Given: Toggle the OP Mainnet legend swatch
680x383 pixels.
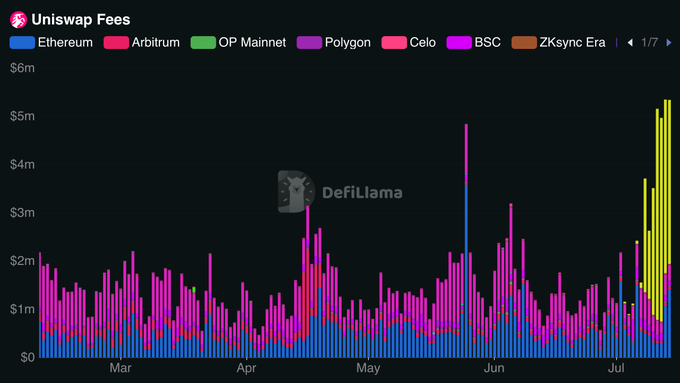Looking at the screenshot, I should tap(203, 43).
